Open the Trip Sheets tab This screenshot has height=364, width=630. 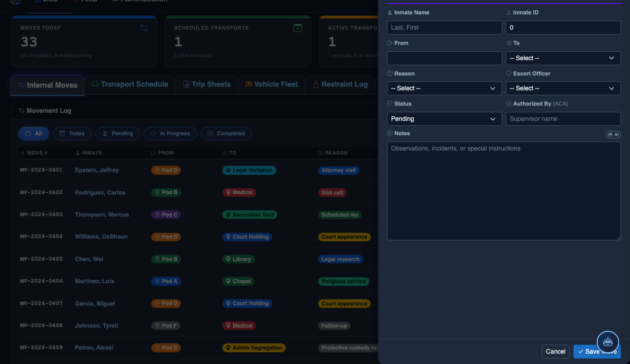[x=207, y=84]
